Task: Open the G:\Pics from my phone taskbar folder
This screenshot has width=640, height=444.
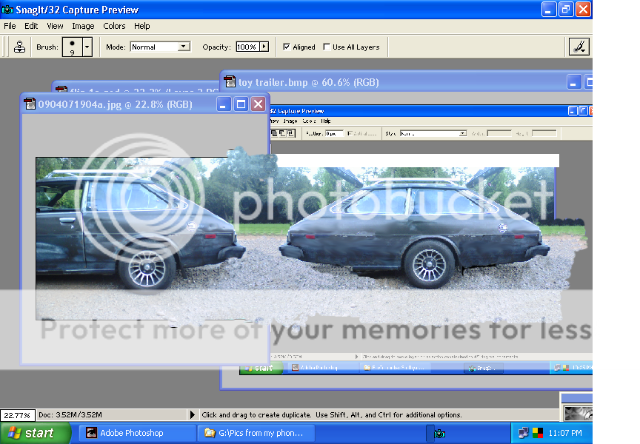Action: point(256,433)
